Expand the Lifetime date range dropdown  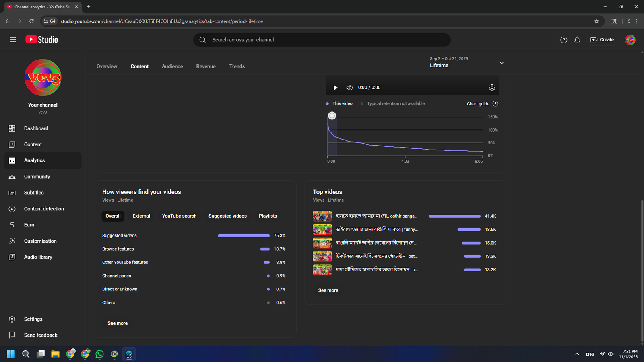[x=502, y=63]
